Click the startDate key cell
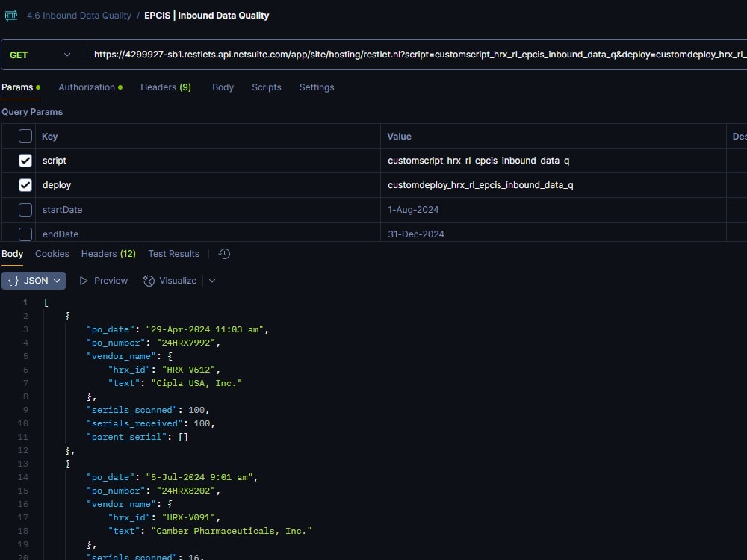 (208, 210)
